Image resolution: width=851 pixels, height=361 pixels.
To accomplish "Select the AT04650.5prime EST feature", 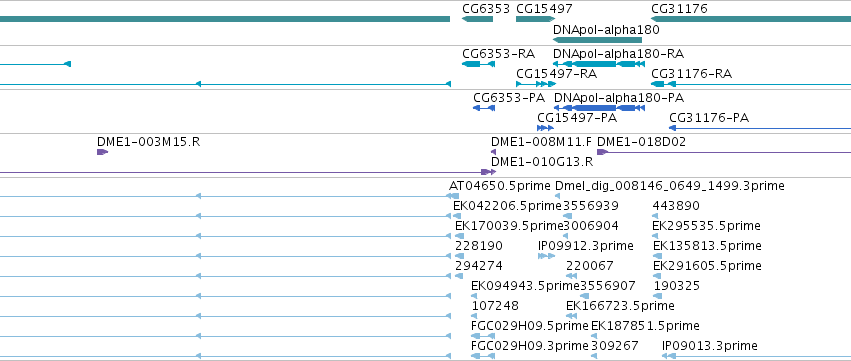I will 454,196.
